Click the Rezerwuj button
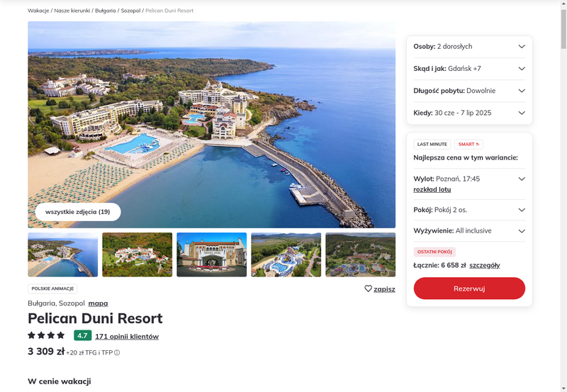 pos(469,289)
